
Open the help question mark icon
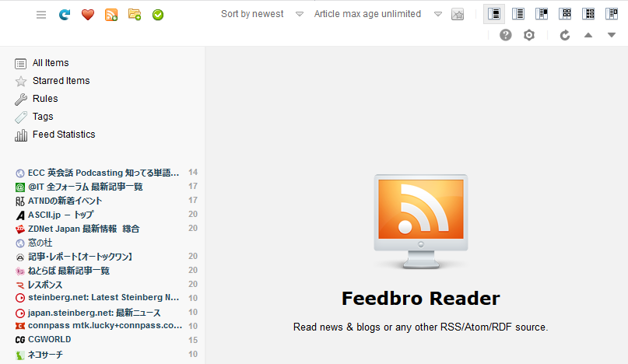click(506, 35)
